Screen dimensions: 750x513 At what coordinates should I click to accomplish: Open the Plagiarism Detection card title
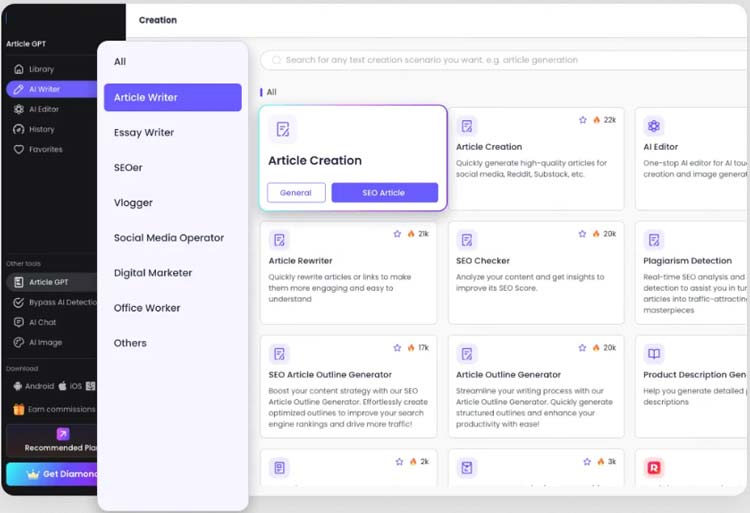coord(687,261)
